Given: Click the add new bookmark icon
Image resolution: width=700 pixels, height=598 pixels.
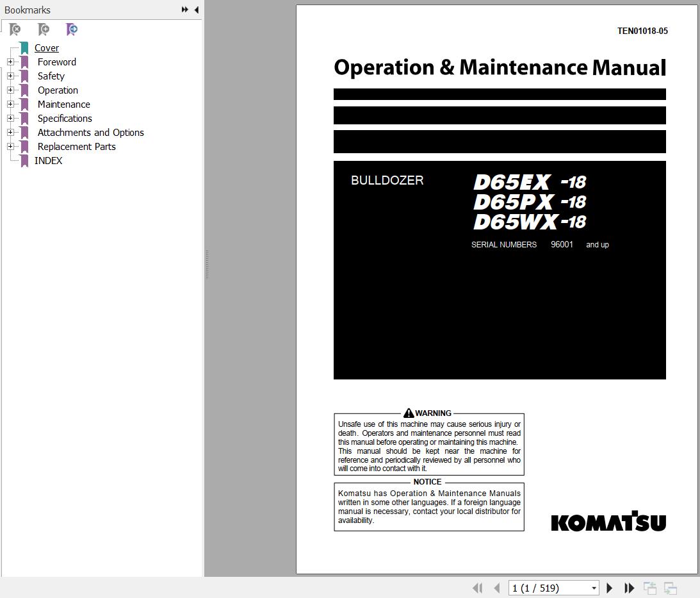Looking at the screenshot, I should 44,29.
